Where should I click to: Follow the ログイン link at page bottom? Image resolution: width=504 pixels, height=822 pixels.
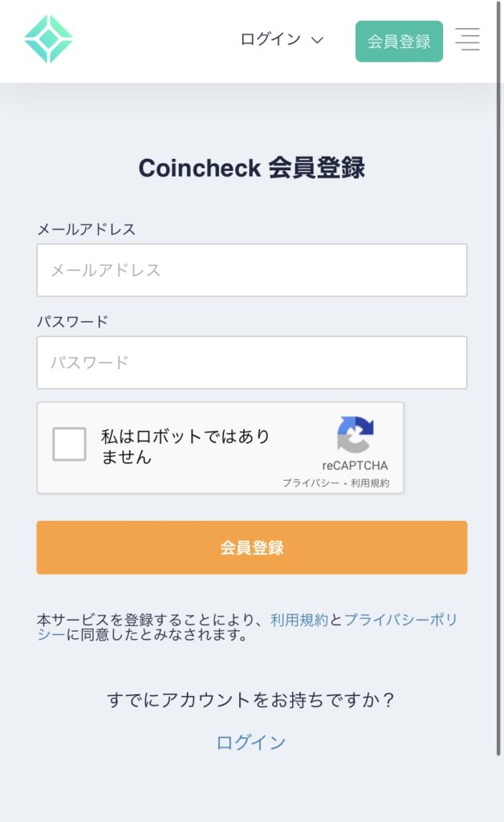point(251,743)
